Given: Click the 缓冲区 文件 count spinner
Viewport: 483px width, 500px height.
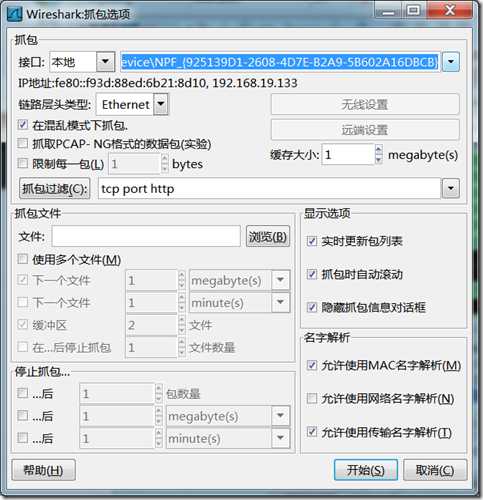Looking at the screenshot, I should pyautogui.click(x=181, y=325).
